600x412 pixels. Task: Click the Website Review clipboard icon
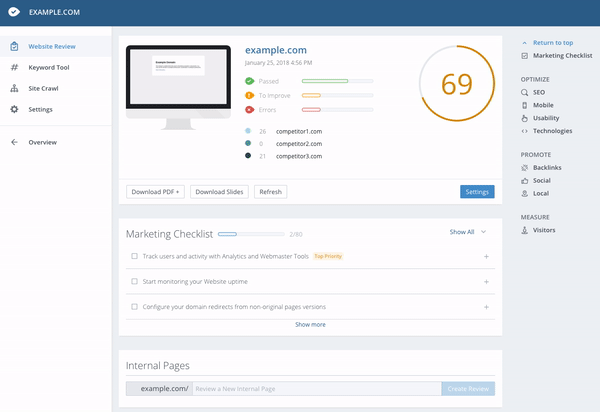(x=14, y=46)
